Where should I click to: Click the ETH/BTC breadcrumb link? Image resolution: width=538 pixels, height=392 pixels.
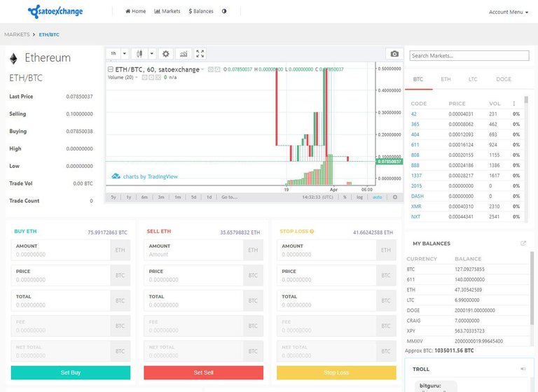[x=49, y=34]
